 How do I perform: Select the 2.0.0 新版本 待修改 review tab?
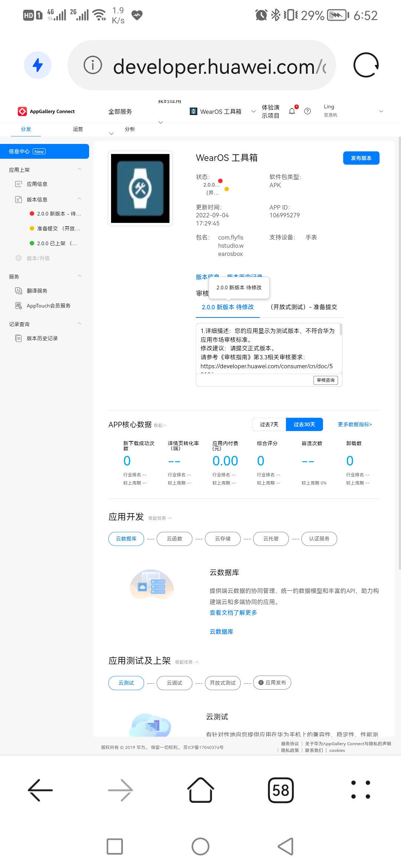[x=228, y=307]
